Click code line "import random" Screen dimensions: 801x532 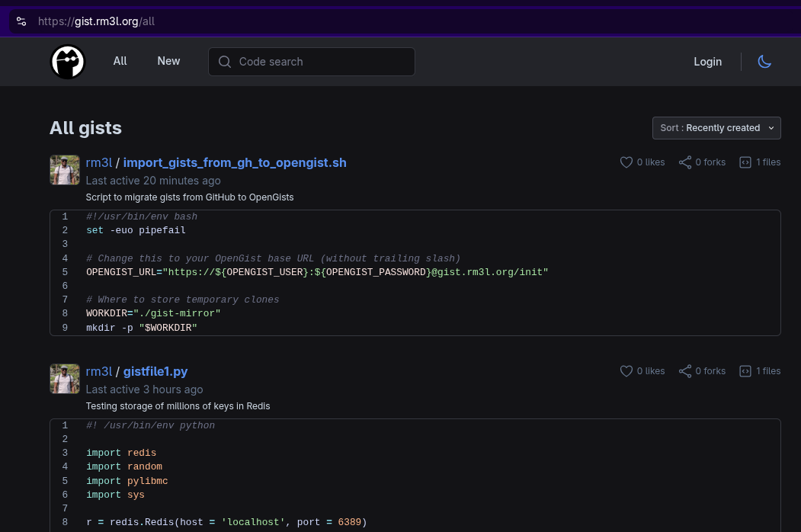[124, 466]
